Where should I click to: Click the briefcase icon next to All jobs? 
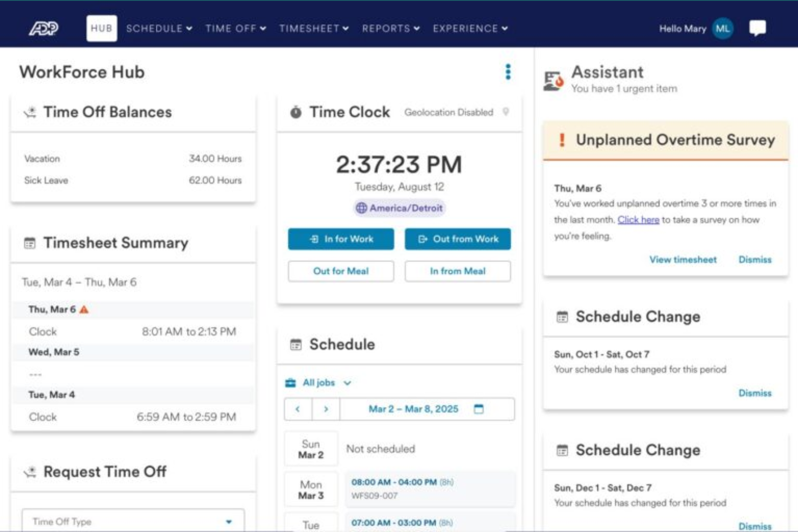(x=290, y=383)
